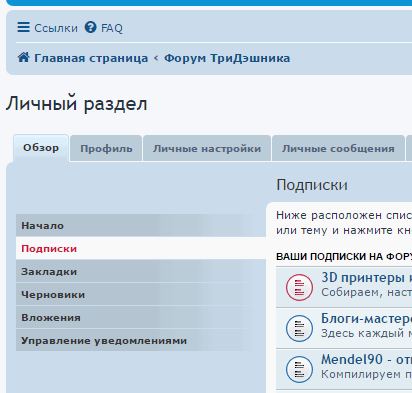Viewport: 412px width, 393px height.
Task: Click the FAQ question mark icon
Action: [90, 27]
